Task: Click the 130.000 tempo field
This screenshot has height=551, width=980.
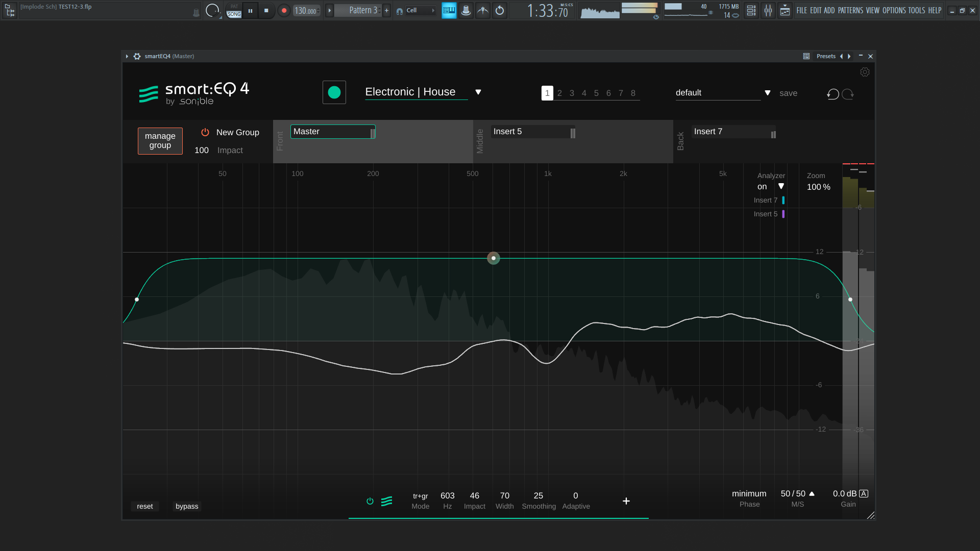Action: (306, 11)
